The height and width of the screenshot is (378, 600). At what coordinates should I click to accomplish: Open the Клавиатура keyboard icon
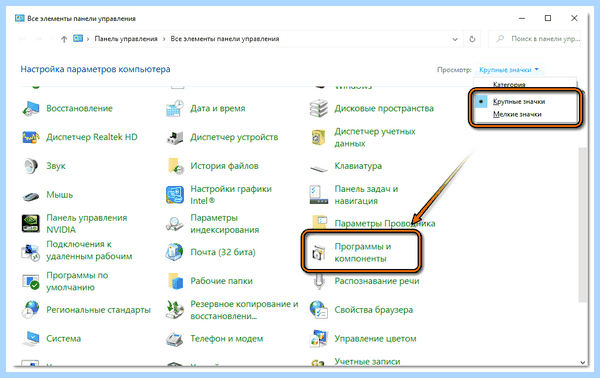click(x=319, y=168)
